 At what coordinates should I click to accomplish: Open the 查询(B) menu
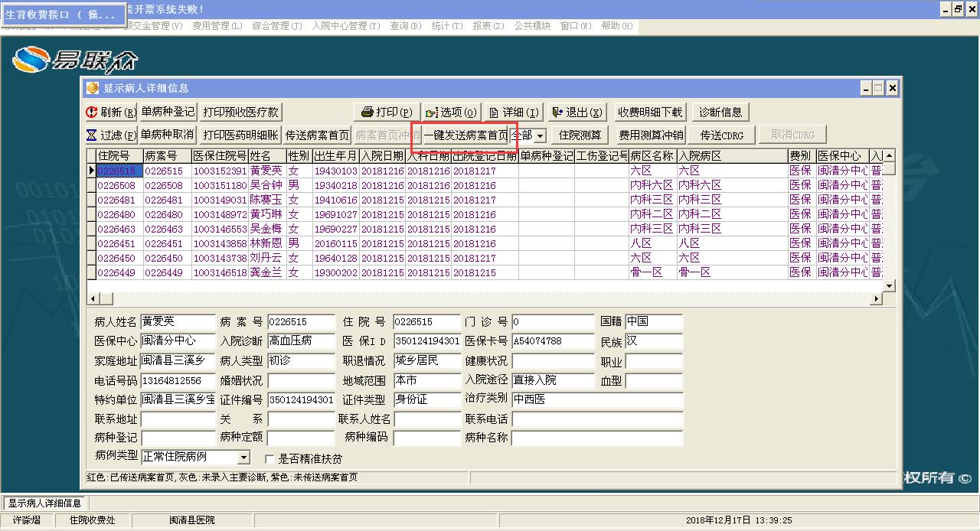point(406,25)
